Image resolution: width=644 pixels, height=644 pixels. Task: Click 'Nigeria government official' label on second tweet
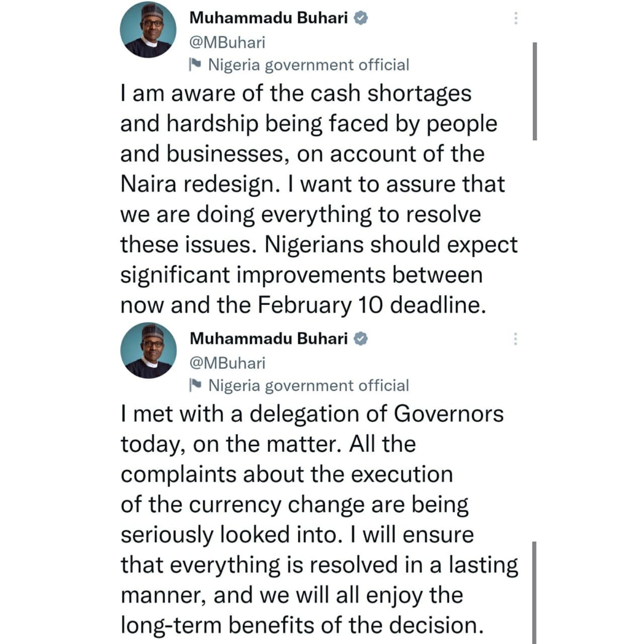coord(308,385)
